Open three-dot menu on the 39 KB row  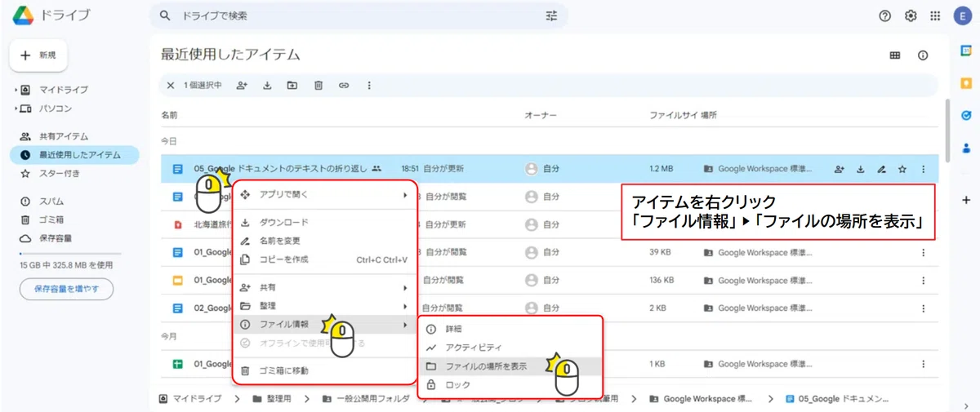(x=924, y=253)
